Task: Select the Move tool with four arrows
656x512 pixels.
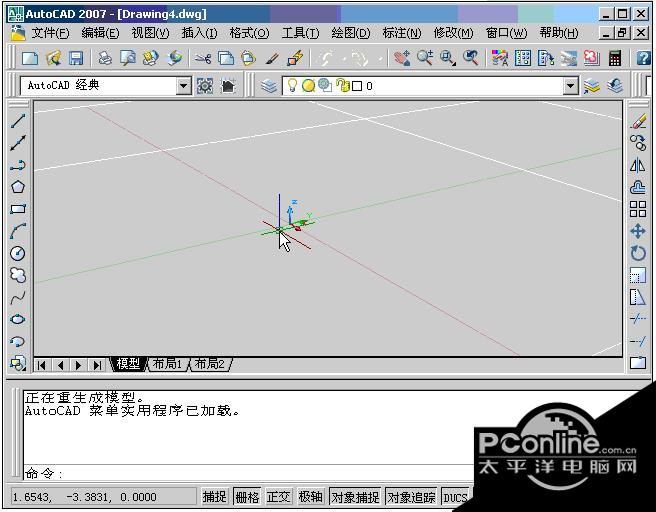Action: tap(638, 231)
